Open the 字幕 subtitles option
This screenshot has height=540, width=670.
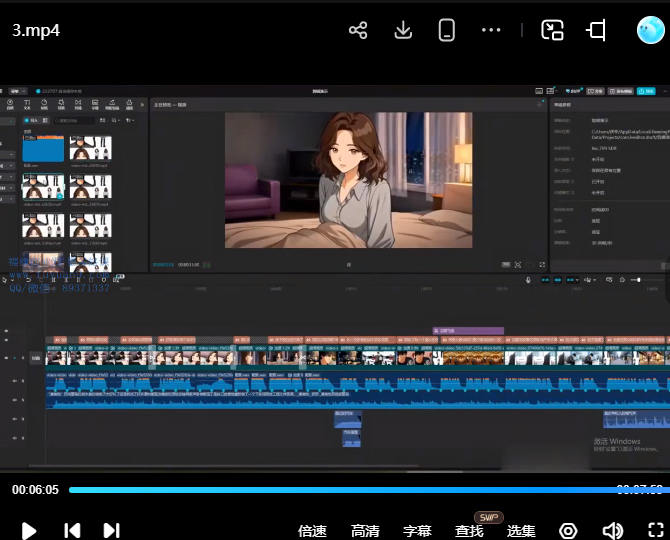tap(417, 531)
